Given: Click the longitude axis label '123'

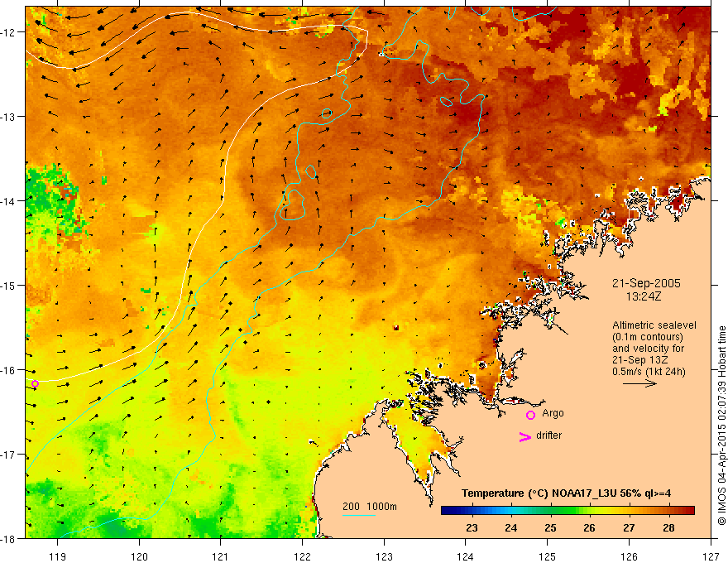Looking at the screenshot, I should [384, 556].
